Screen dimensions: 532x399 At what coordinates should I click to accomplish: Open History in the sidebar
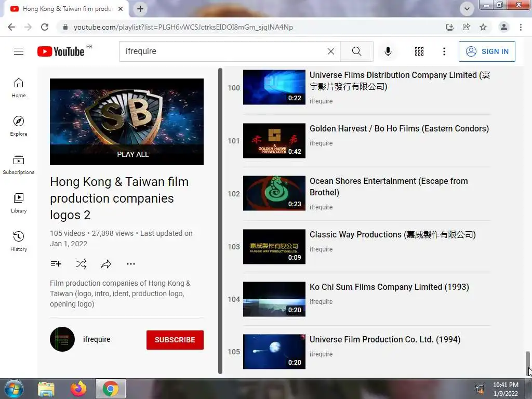(19, 241)
